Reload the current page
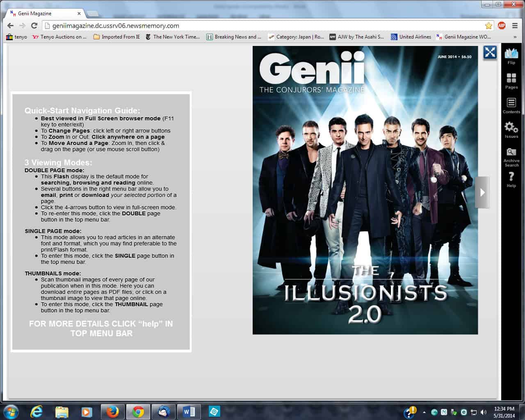Screen dimensions: 525x420 pyautogui.click(x=34, y=25)
